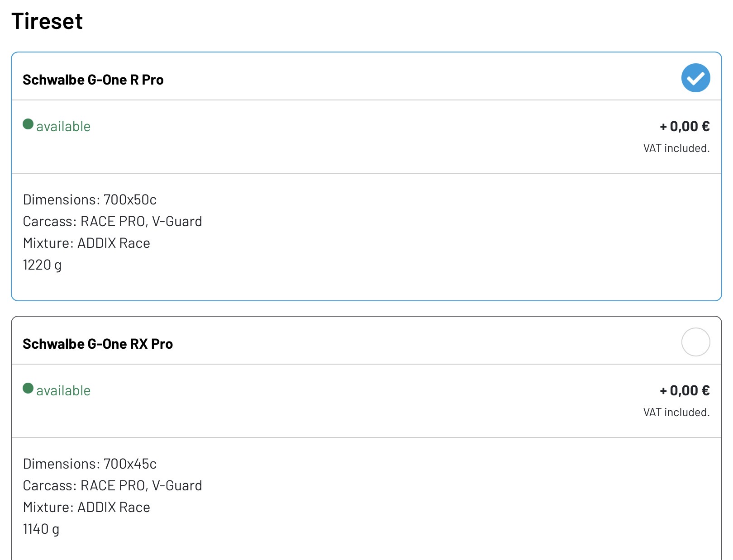Click the price of G-One R Pro
This screenshot has width=733, height=560.
point(685,127)
